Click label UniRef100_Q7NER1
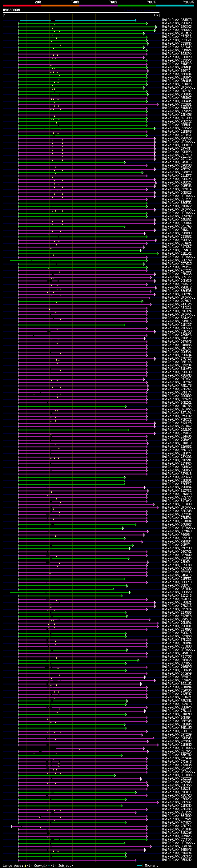The width and height of the screenshot is (197, 868). pos(177,518)
